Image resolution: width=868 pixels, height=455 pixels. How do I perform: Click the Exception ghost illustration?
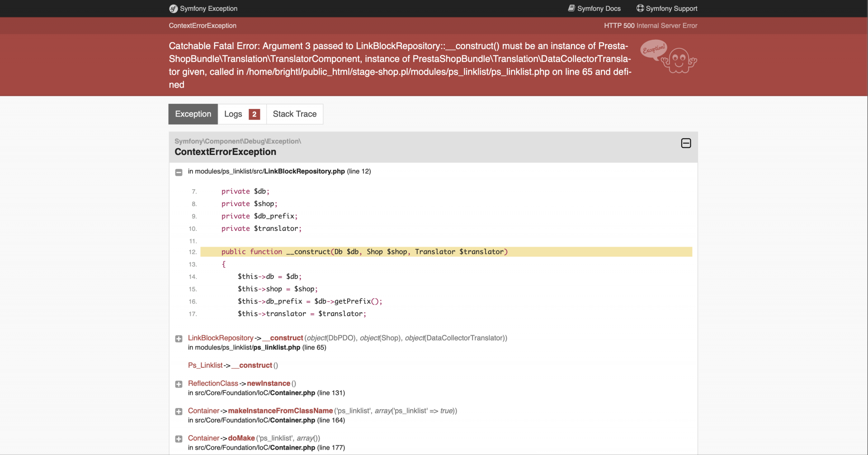(x=669, y=56)
